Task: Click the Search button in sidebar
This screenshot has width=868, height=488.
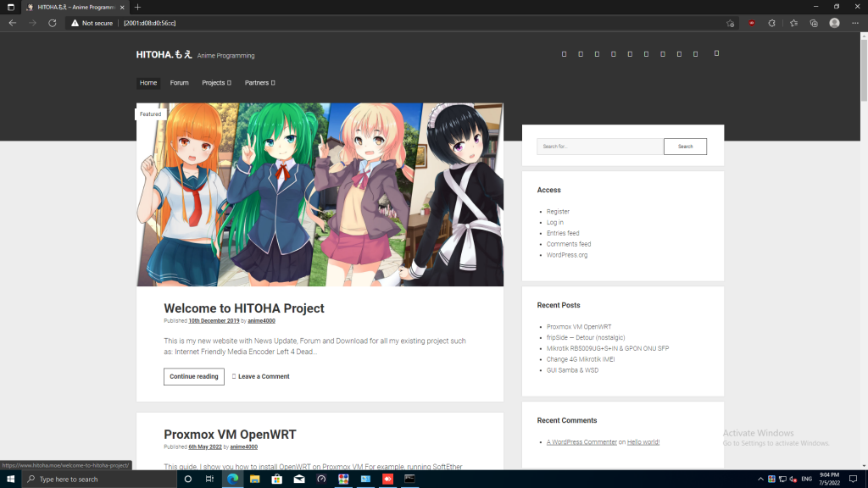Action: pos(685,147)
